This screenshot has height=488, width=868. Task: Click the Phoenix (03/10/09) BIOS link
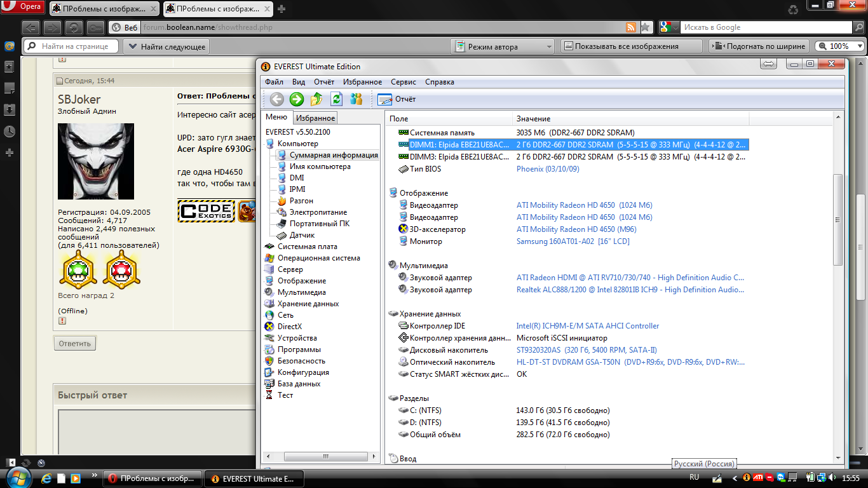tap(548, 169)
